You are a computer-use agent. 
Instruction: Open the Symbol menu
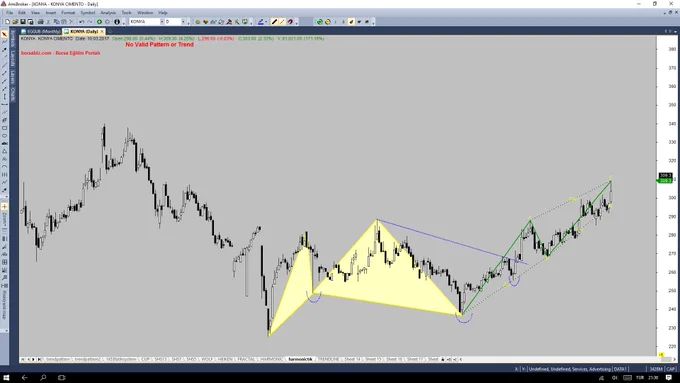coord(88,13)
